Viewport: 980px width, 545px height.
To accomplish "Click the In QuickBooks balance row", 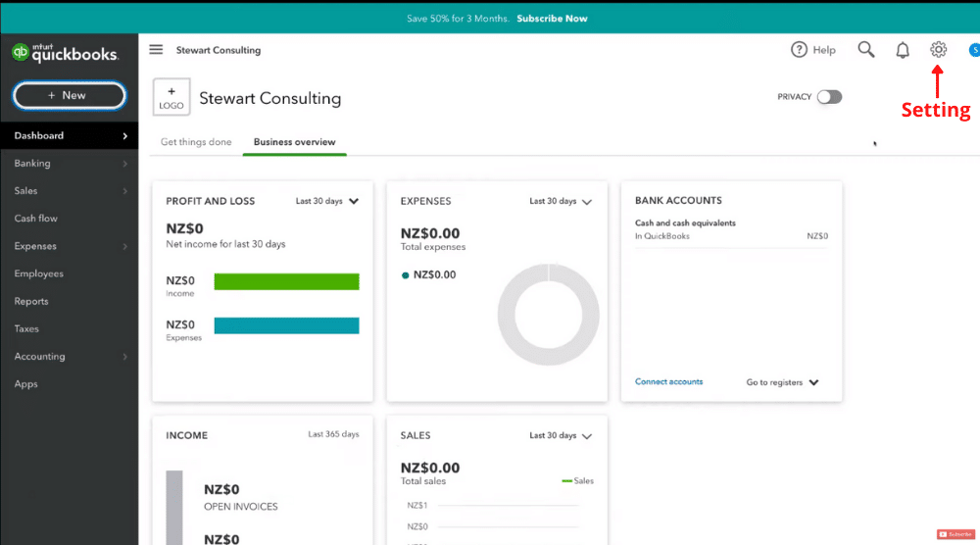I will tap(731, 236).
